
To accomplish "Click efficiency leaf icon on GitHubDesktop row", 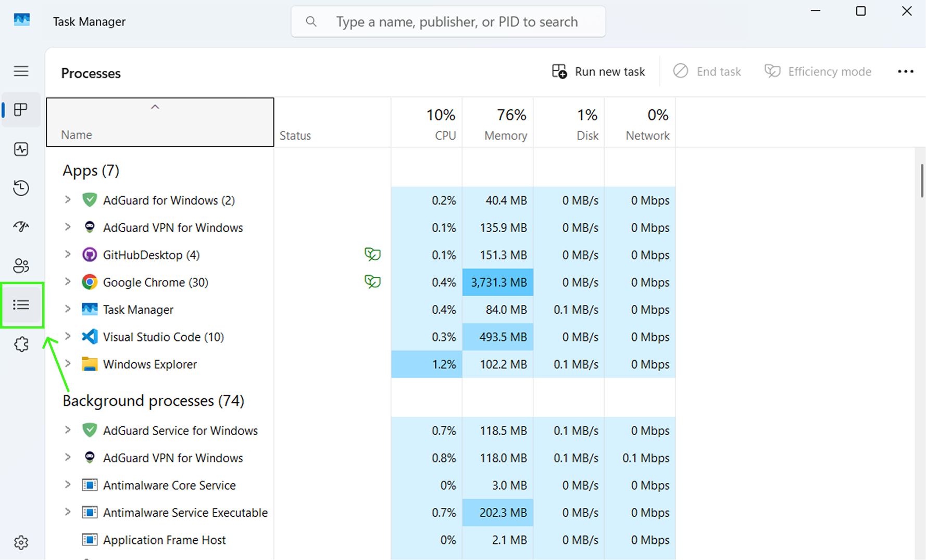I will (372, 254).
